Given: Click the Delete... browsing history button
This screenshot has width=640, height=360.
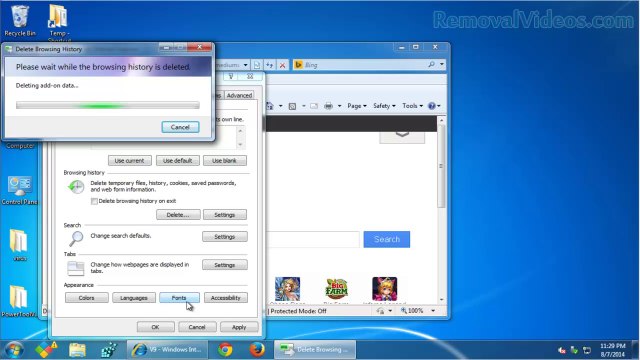Looking at the screenshot, I should coord(178,215).
